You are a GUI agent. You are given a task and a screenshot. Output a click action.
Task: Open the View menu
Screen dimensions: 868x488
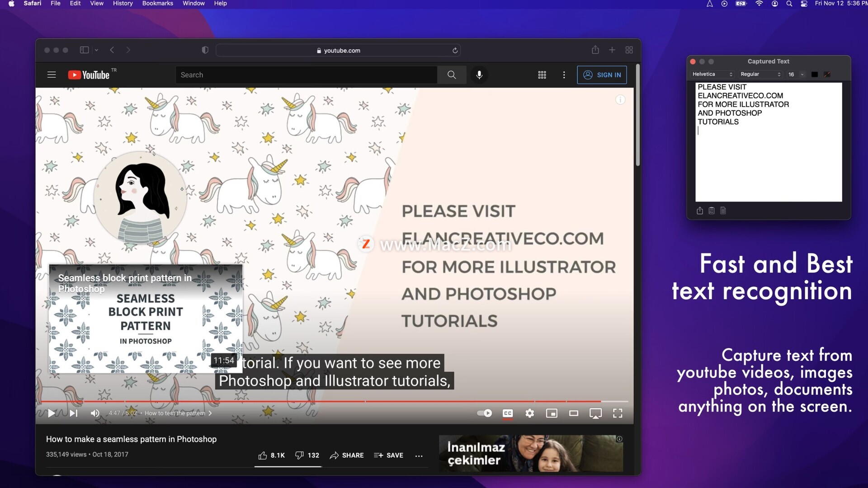pyautogui.click(x=97, y=4)
